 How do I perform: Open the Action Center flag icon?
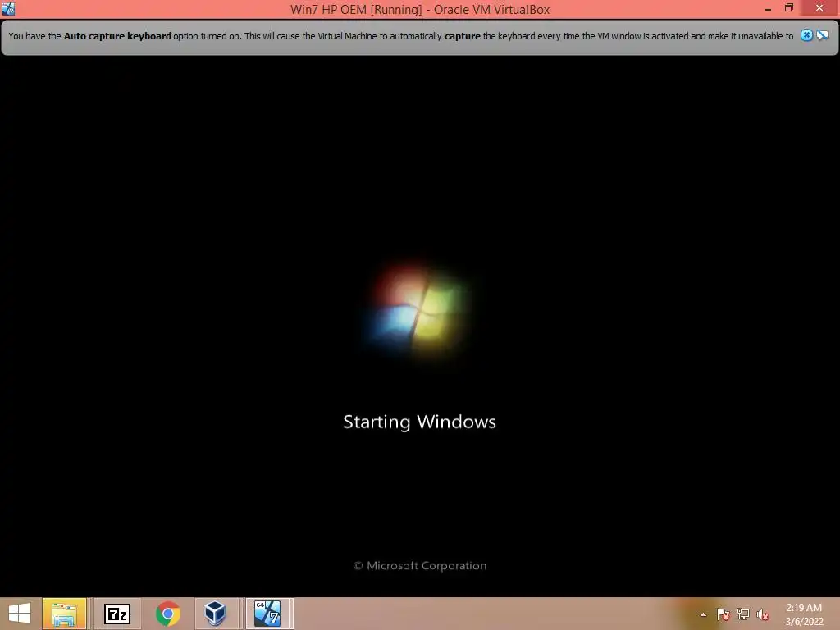pos(724,614)
